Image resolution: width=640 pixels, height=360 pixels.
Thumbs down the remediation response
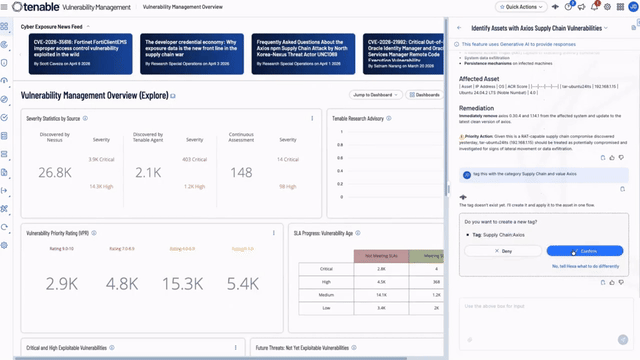621,158
